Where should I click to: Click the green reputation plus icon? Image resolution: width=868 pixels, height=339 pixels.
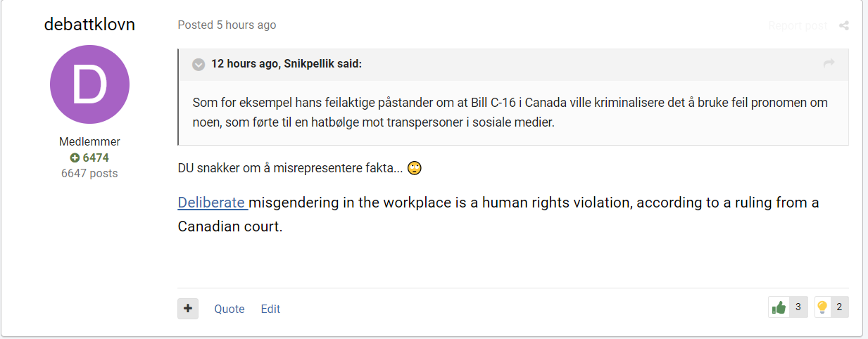[x=75, y=158]
